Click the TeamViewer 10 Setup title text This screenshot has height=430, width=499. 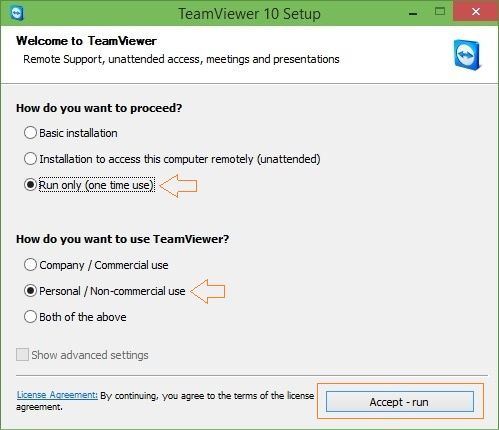tap(249, 14)
